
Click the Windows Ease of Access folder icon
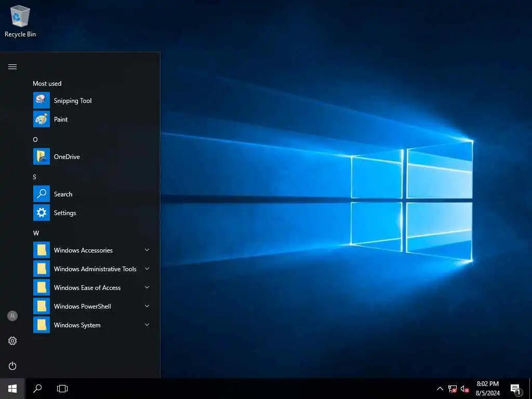coord(42,287)
